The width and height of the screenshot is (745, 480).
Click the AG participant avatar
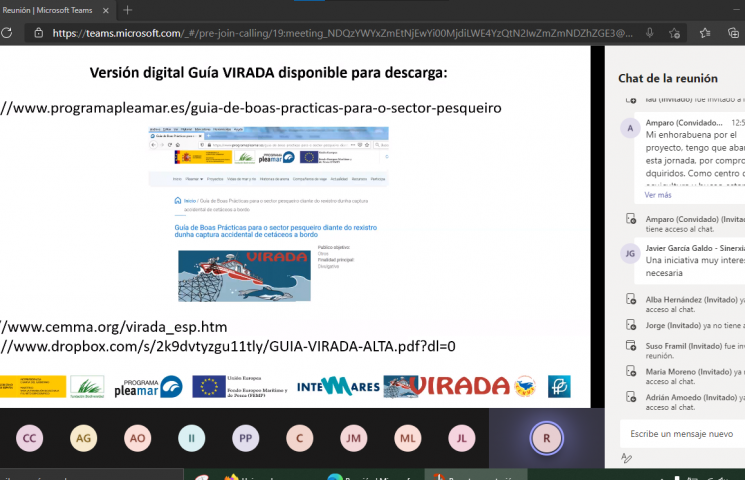pos(84,438)
